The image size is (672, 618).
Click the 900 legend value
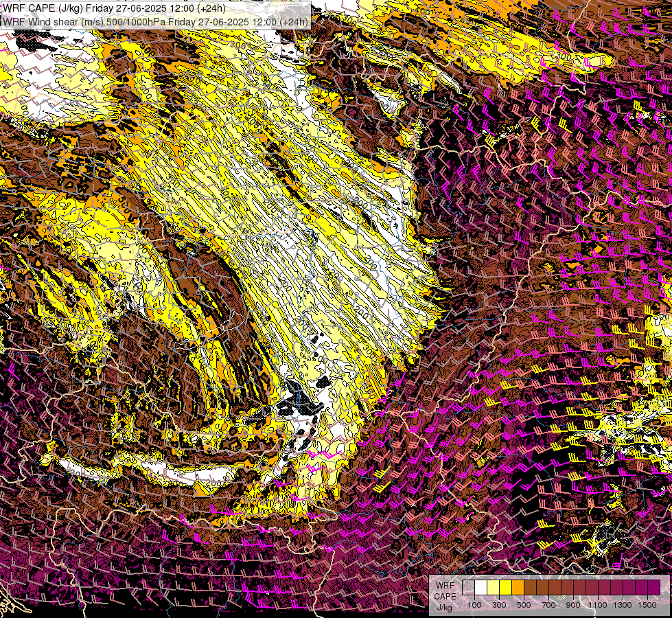(573, 605)
